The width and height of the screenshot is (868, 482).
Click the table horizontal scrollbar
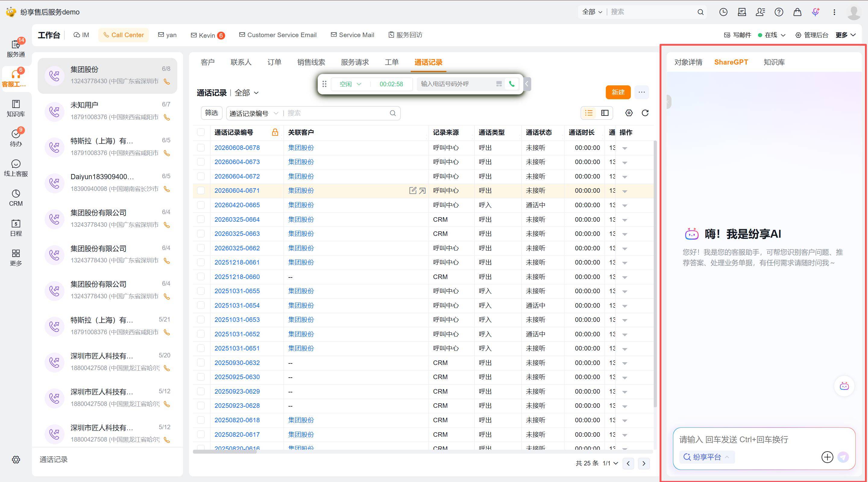click(x=225, y=452)
